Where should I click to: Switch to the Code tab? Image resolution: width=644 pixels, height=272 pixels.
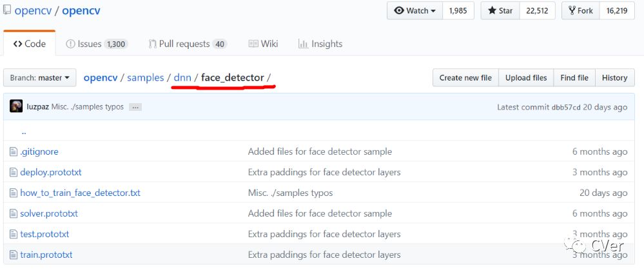(29, 44)
